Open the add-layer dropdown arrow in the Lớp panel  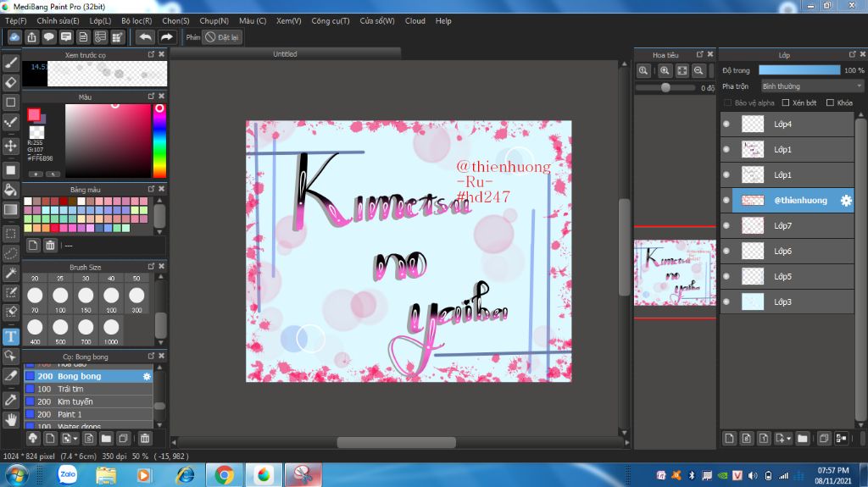[788, 439]
